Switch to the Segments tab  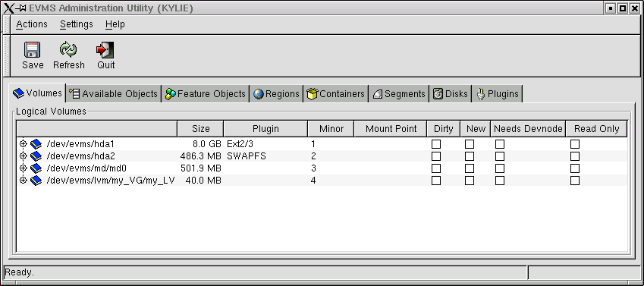point(398,94)
